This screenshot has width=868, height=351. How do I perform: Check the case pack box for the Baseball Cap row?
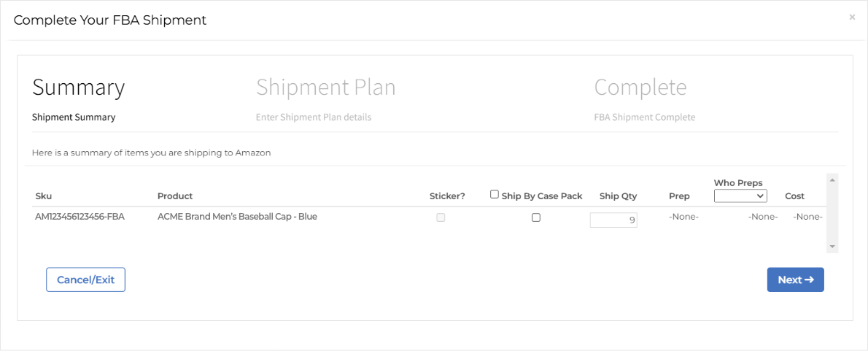coord(536,217)
